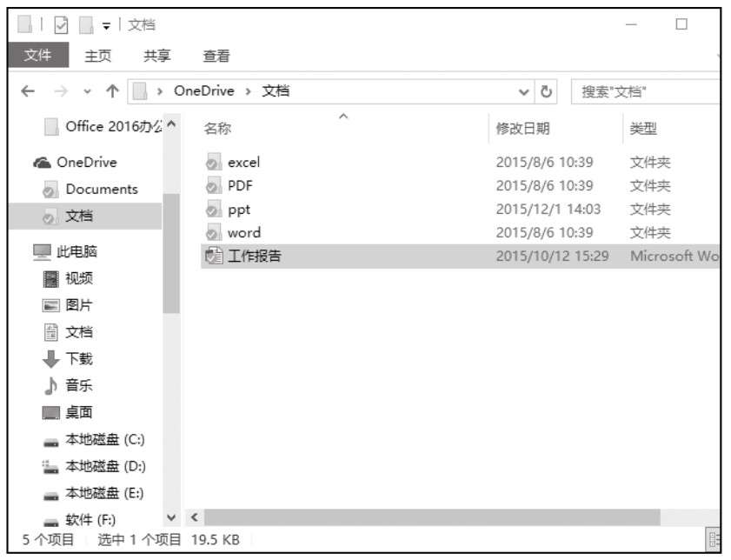Go up one folder level
This screenshot has width=731, height=560.
(112, 91)
